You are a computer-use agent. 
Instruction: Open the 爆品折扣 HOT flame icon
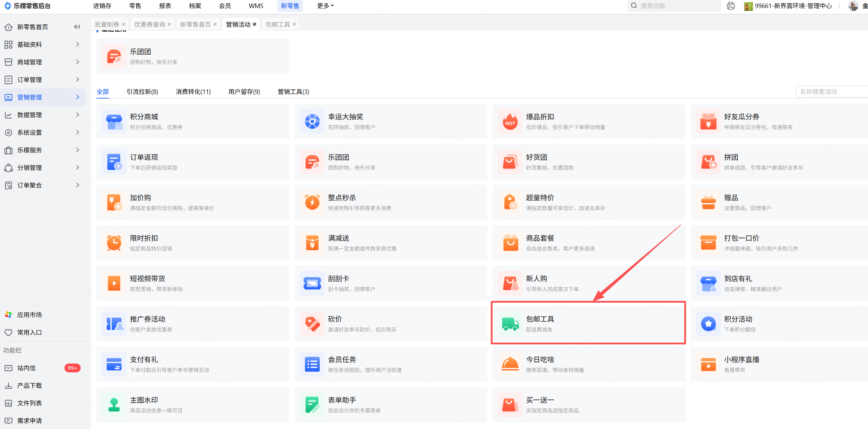(x=510, y=121)
